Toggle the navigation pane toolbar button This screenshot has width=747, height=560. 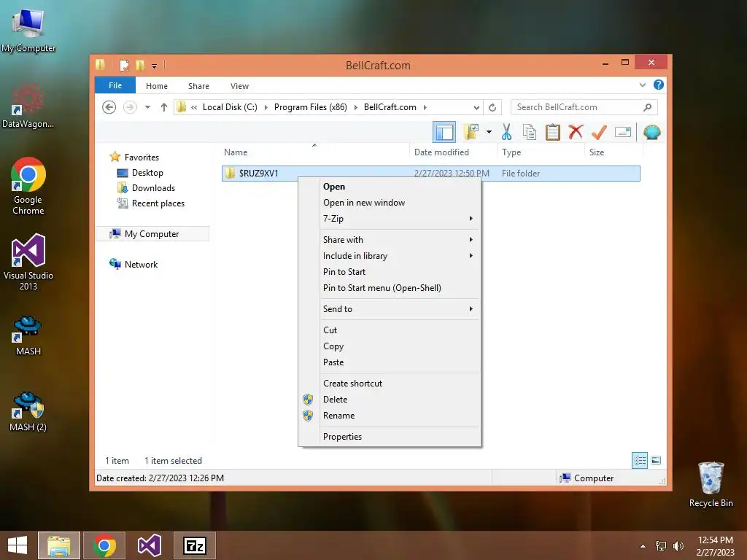pyautogui.click(x=444, y=133)
